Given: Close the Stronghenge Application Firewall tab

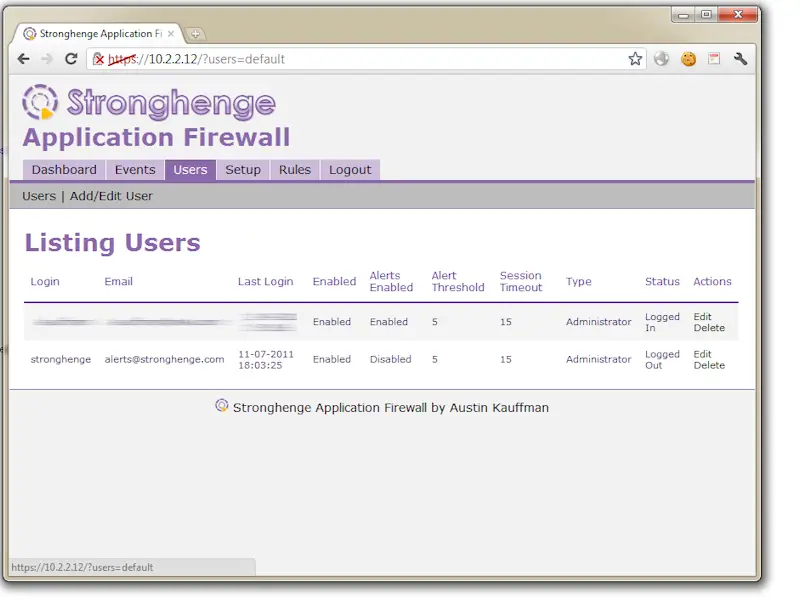Looking at the screenshot, I should [x=171, y=34].
